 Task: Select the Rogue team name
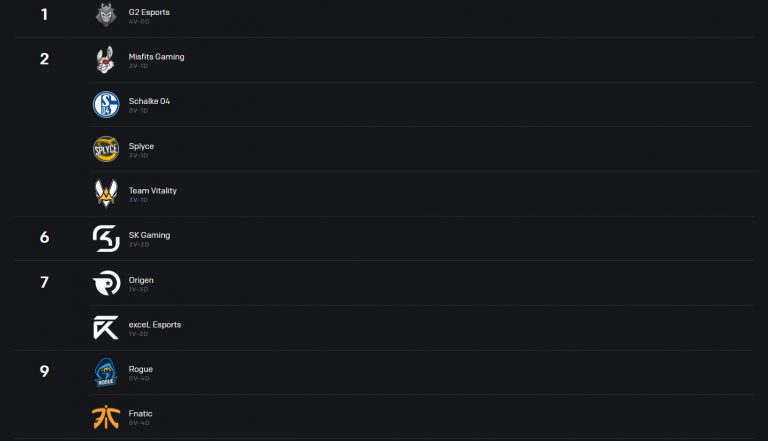140,369
